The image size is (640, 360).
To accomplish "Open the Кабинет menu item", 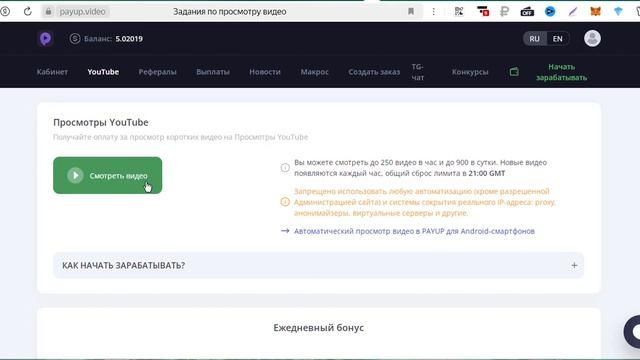I will (x=52, y=72).
